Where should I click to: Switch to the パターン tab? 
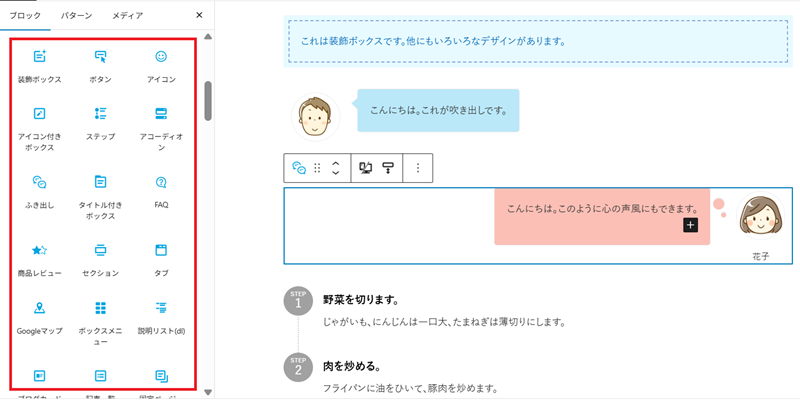(76, 16)
